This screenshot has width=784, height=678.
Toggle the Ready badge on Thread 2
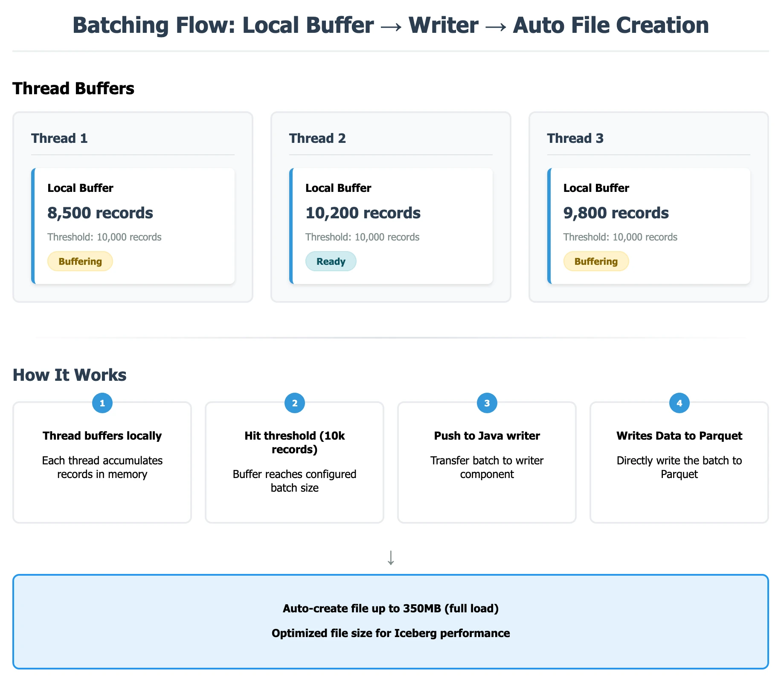click(331, 261)
